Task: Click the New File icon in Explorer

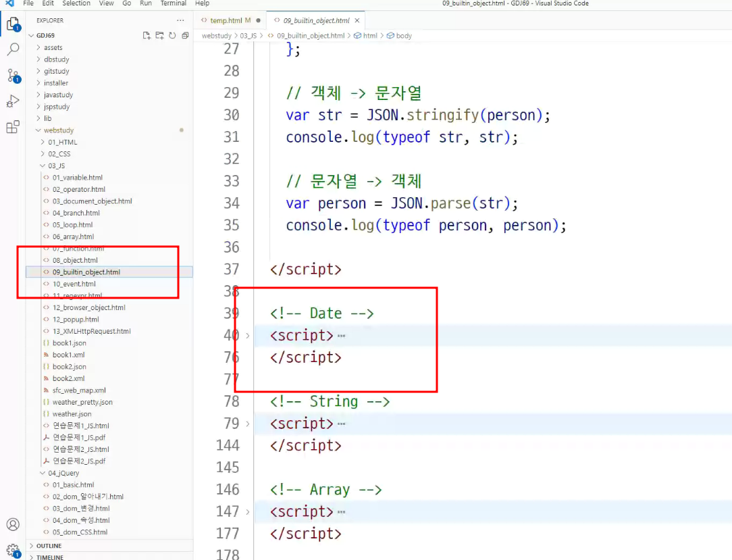Action: tap(147, 36)
